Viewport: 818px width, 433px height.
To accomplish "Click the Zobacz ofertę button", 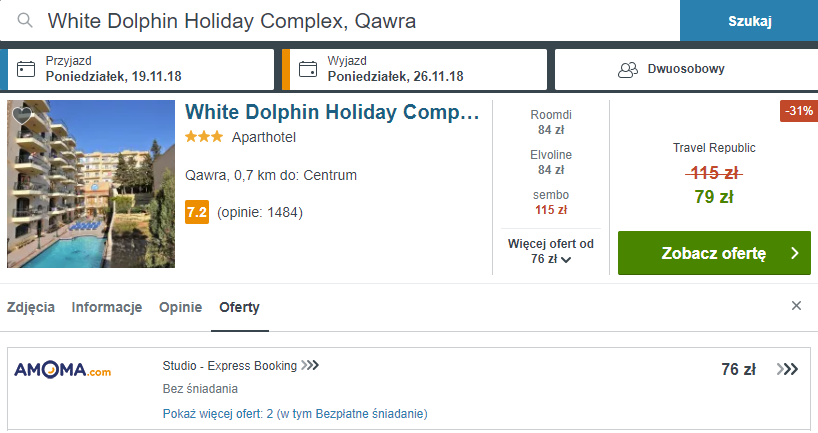I will [x=714, y=253].
